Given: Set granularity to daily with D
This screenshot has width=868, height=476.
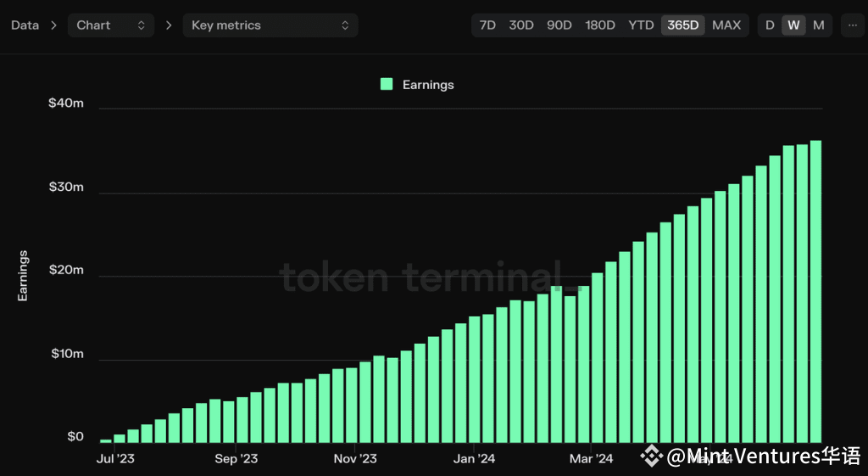Looking at the screenshot, I should 770,25.
